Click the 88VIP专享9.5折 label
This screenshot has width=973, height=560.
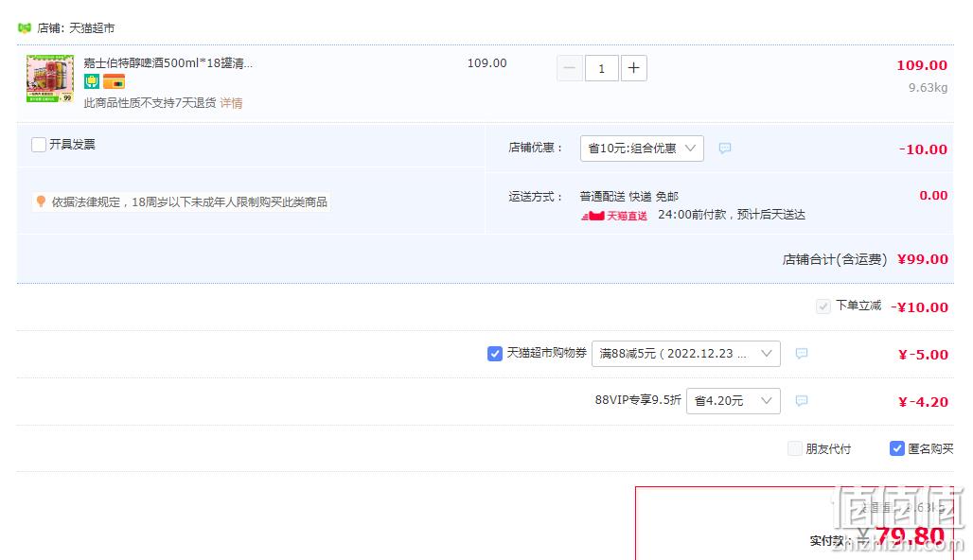(638, 400)
